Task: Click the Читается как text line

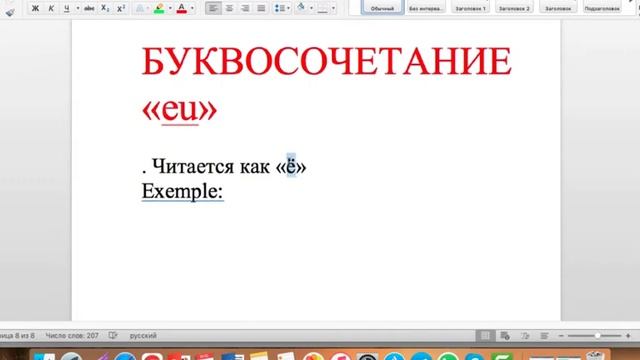Action: point(224,166)
